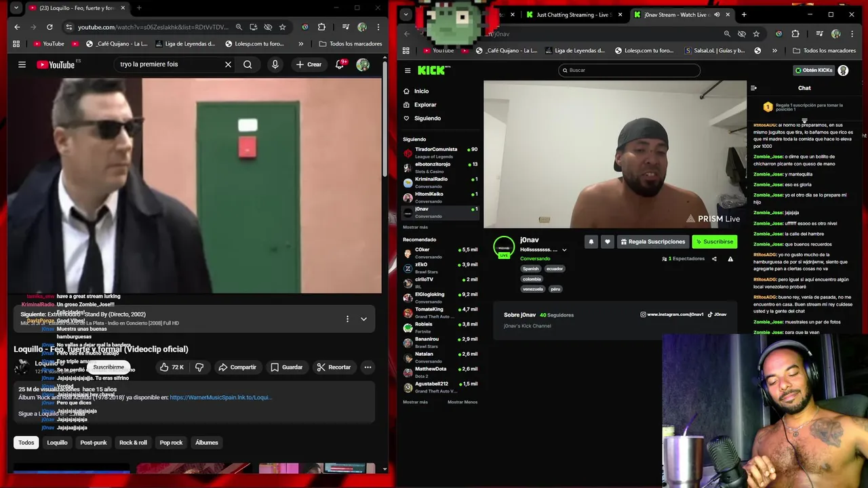Click Obtén KICKs button
The width and height of the screenshot is (868, 488).
click(x=813, y=70)
